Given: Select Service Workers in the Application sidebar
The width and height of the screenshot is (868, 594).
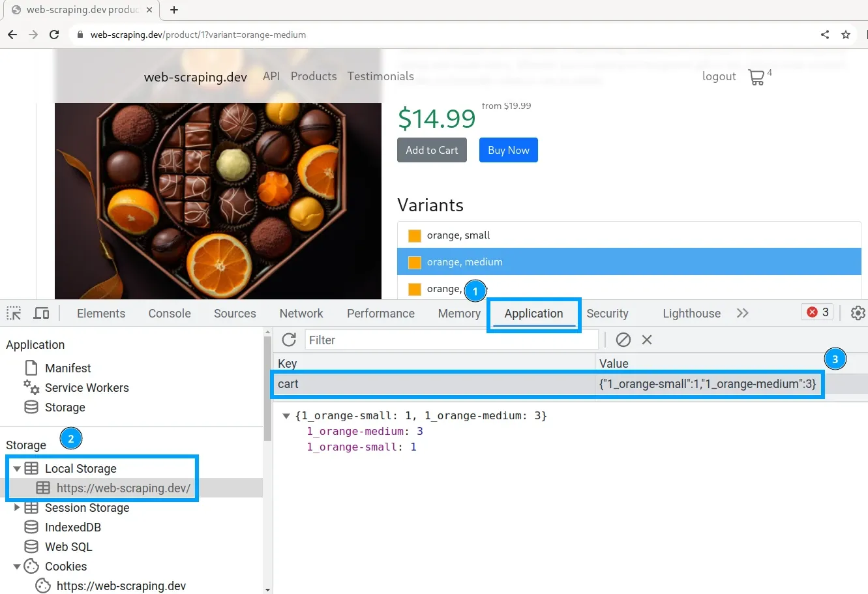Looking at the screenshot, I should coord(87,387).
